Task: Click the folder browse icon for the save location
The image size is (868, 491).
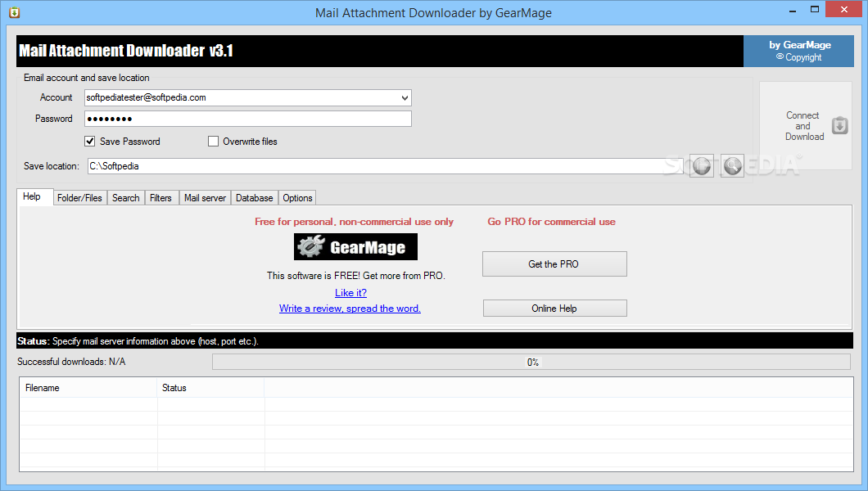Action: click(x=702, y=166)
